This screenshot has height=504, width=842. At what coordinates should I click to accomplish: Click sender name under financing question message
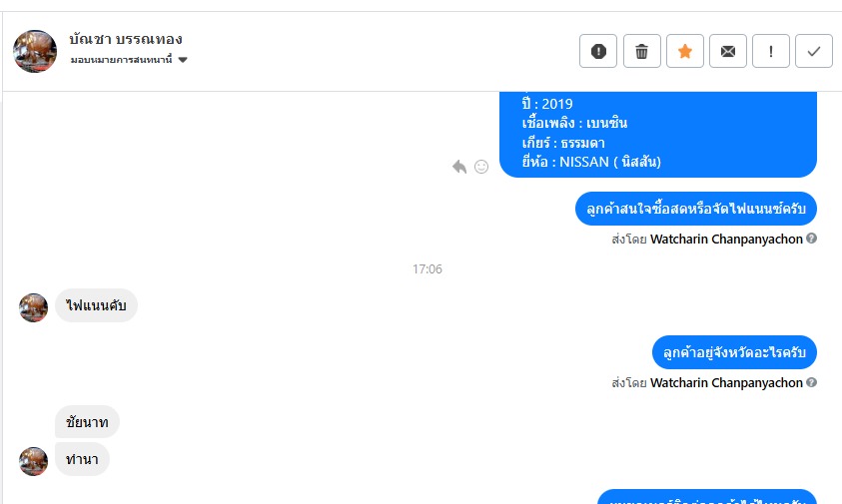click(726, 239)
